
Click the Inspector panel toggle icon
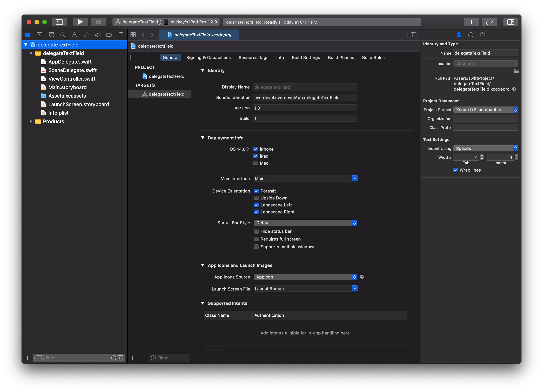click(511, 22)
